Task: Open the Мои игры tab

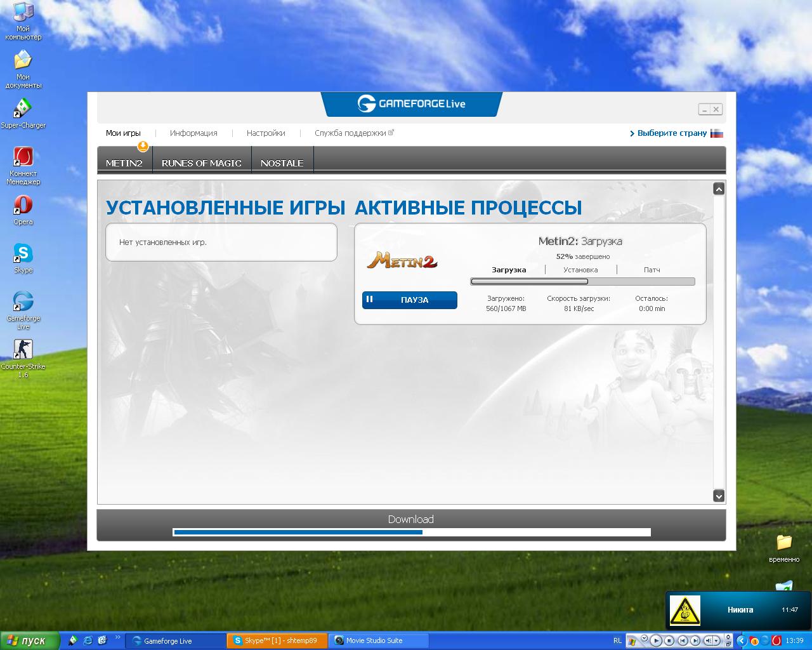Action: click(123, 133)
